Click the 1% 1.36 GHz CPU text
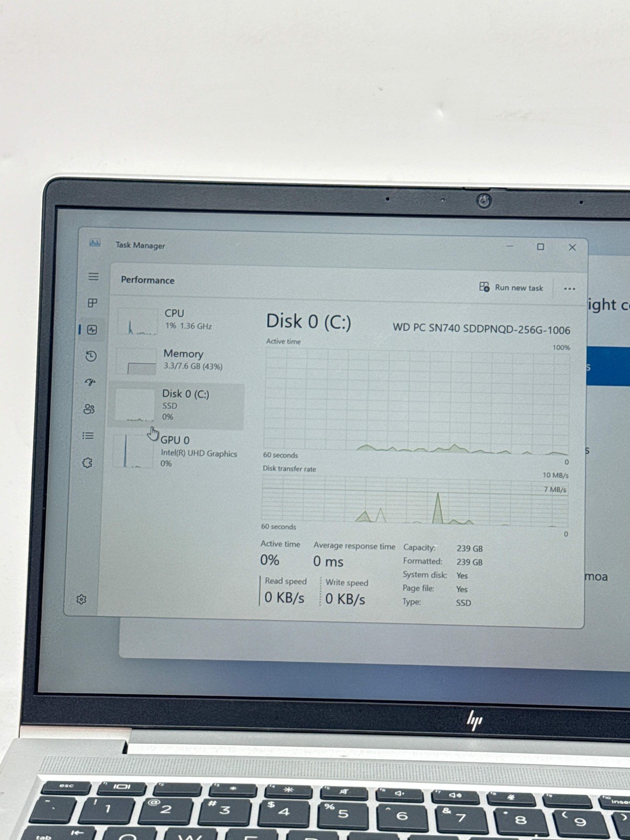 tap(188, 326)
